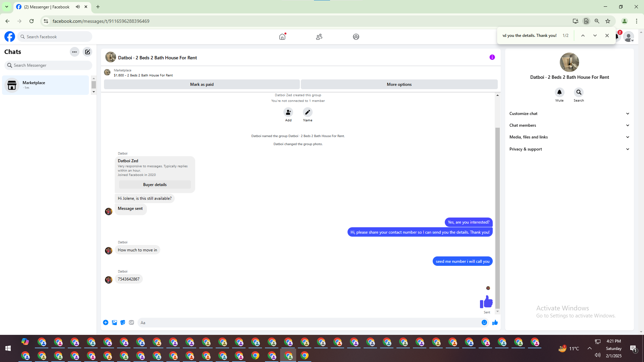Screen dimensions: 644x362
Task: Open the Friends icon in top navigation
Action: [x=319, y=37]
